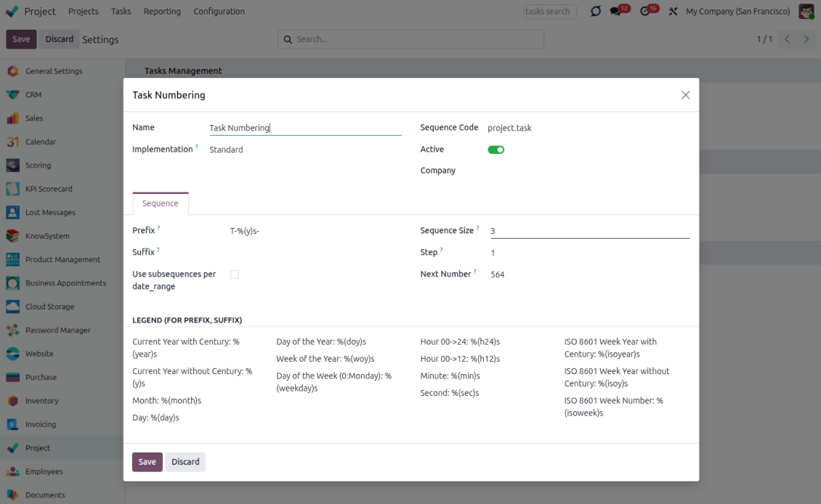Screen dimensions: 821x504
Task: Close the Task Numbering dialog
Action: 685,95
